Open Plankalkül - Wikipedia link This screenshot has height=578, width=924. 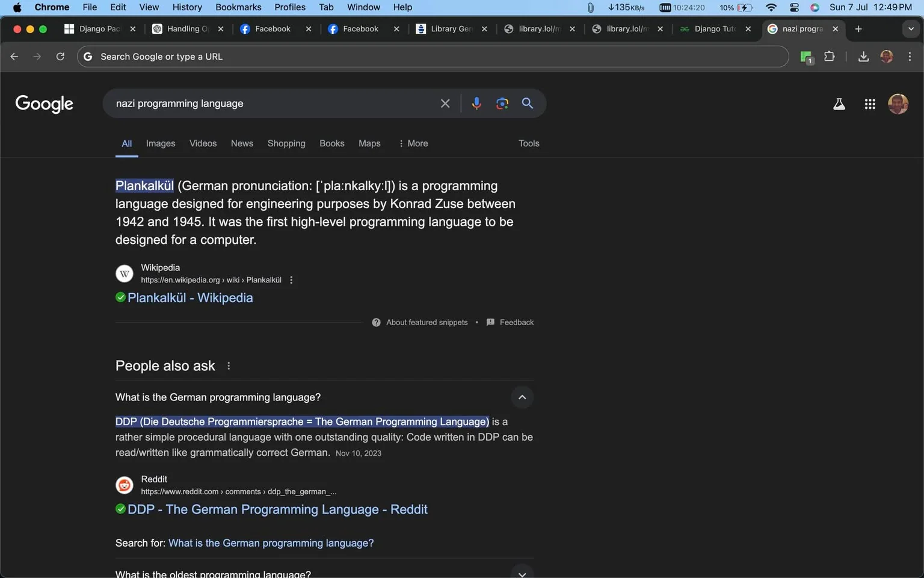pos(190,297)
